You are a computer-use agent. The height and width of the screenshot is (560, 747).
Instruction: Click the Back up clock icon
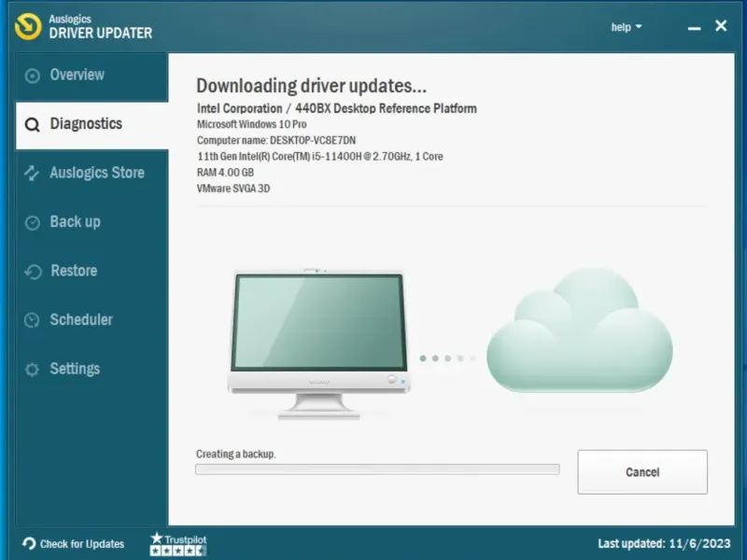(33, 222)
